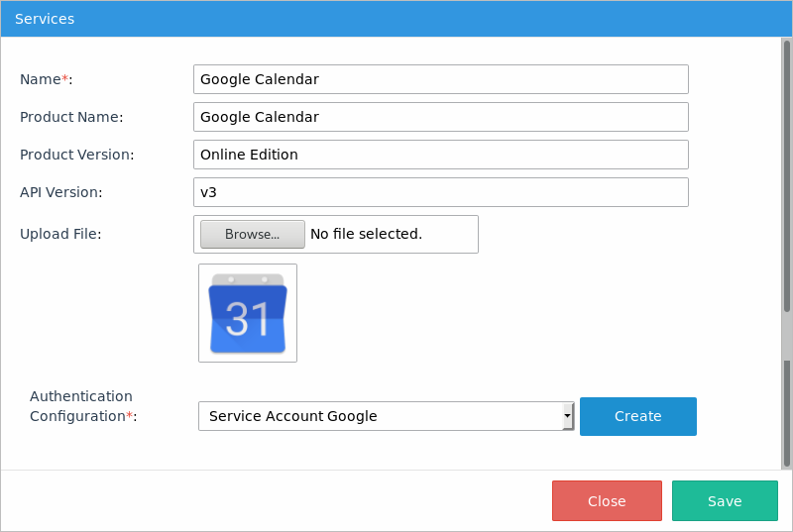Click the Product Version label

coord(76,155)
